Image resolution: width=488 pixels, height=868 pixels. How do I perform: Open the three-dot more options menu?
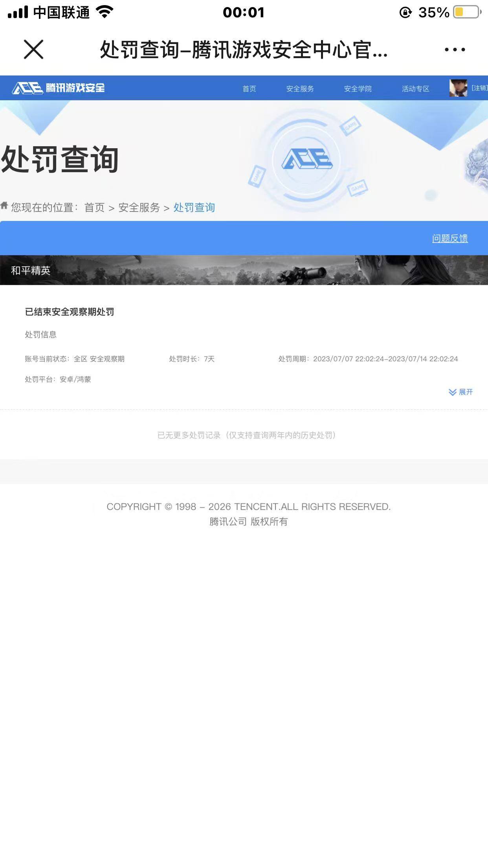455,50
